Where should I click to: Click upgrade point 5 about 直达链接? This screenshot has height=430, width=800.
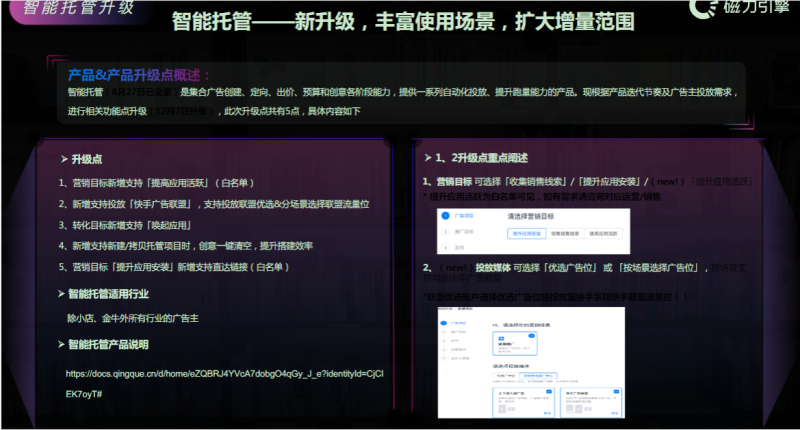click(173, 267)
